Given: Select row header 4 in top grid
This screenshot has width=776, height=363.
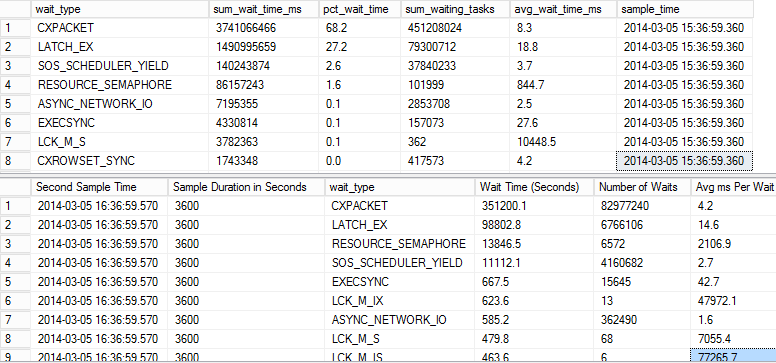Looking at the screenshot, I should click(x=16, y=85).
